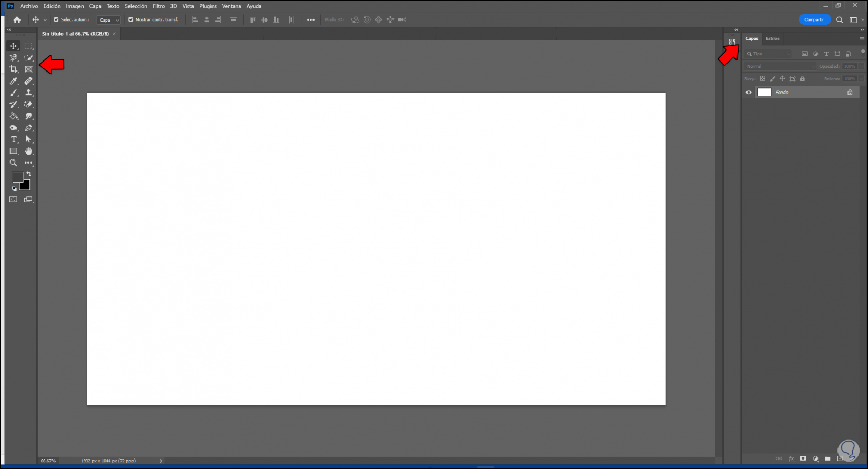This screenshot has width=868, height=469.
Task: Select the Brush tool
Action: [x=14, y=93]
